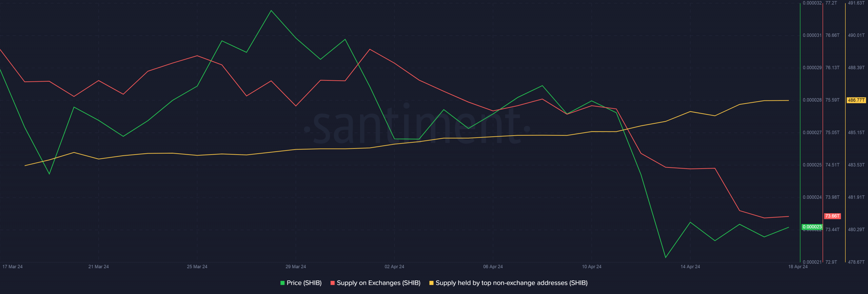Click the 0.000027 price axis value
The image size is (868, 294).
click(812, 133)
